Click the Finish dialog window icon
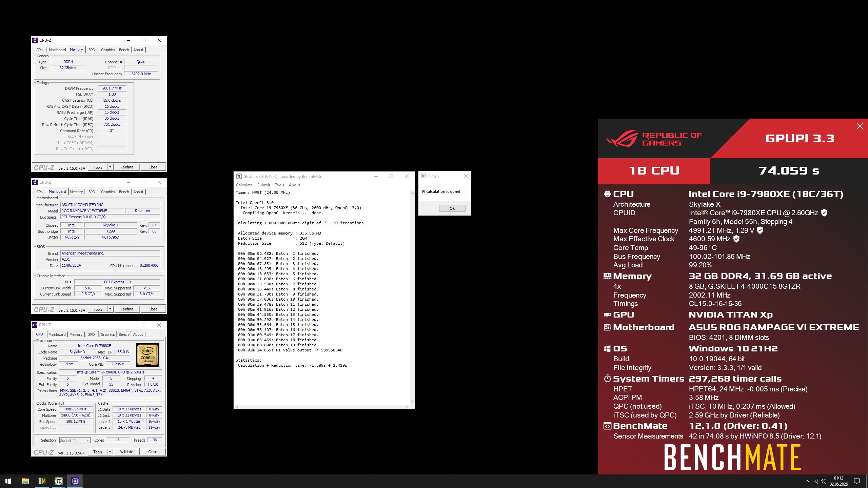The width and height of the screenshot is (868, 488). point(423,176)
